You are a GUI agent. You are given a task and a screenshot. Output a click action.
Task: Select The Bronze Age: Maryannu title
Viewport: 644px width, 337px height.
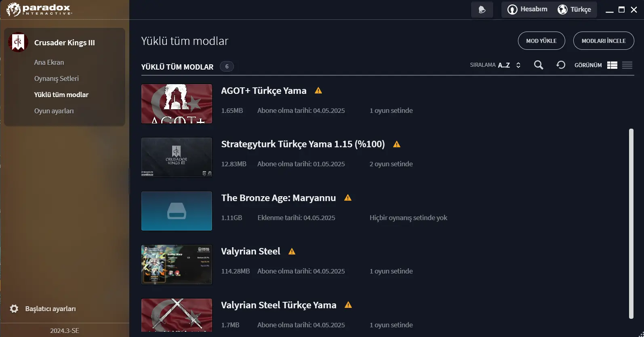coord(278,198)
